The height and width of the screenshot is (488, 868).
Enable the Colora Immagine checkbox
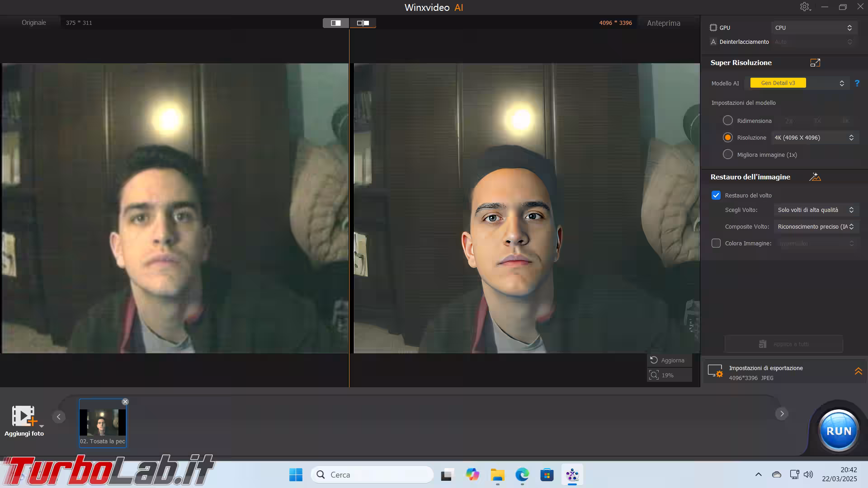[x=716, y=243]
